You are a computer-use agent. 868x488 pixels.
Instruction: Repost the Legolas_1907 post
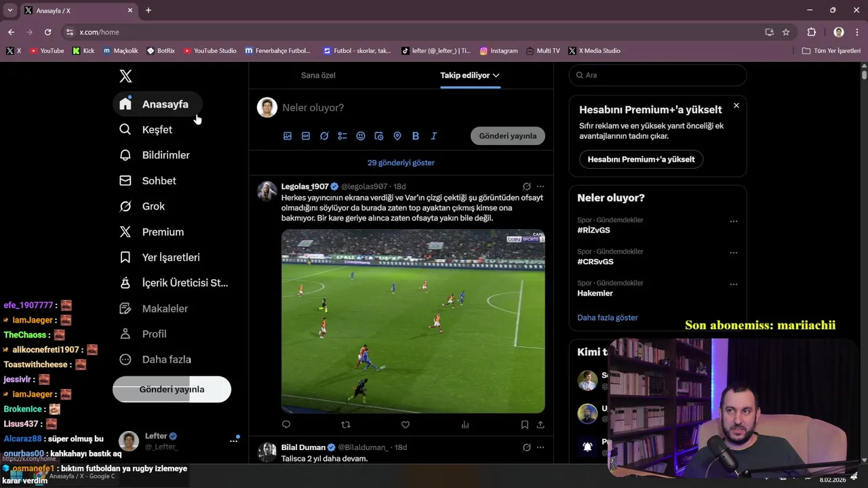coord(346,425)
